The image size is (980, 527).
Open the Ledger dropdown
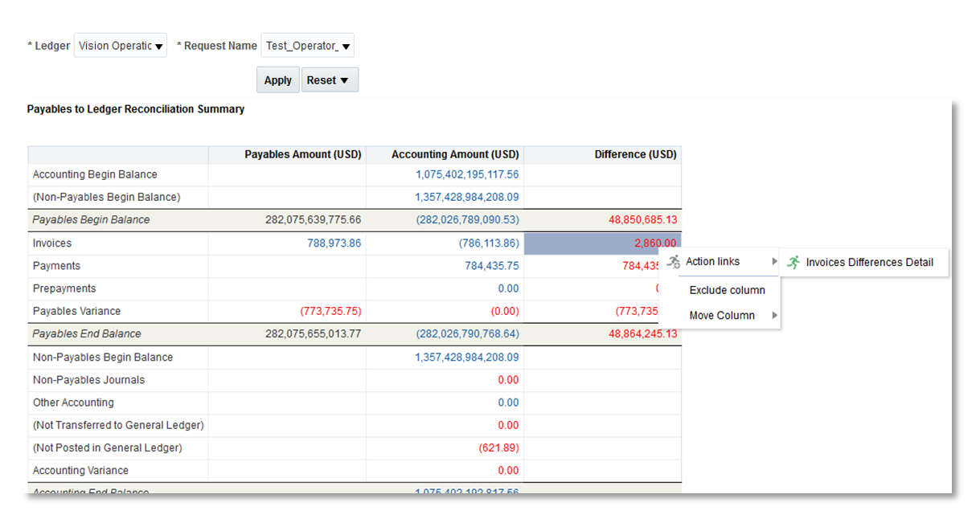(x=120, y=46)
